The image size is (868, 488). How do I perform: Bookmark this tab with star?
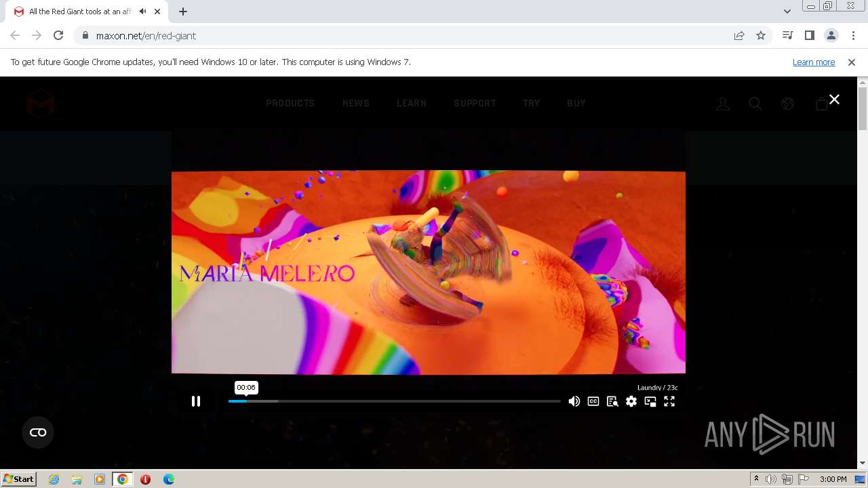coord(761,35)
